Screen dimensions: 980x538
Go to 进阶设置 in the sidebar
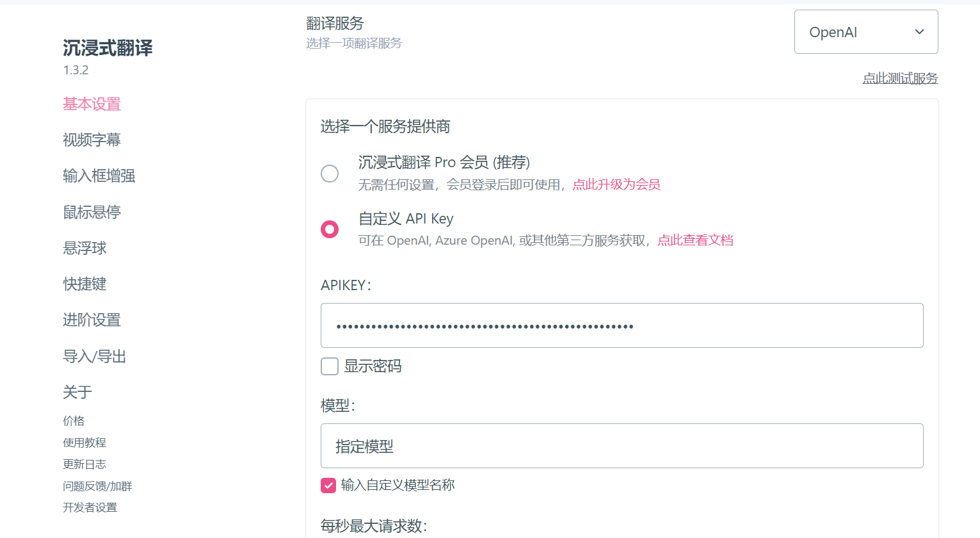[x=92, y=320]
